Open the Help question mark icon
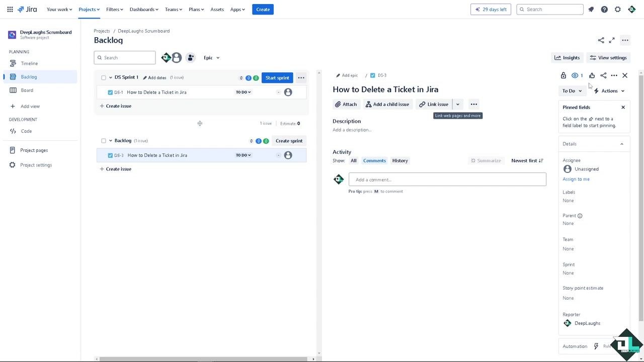This screenshot has width=644, height=362. click(604, 9)
